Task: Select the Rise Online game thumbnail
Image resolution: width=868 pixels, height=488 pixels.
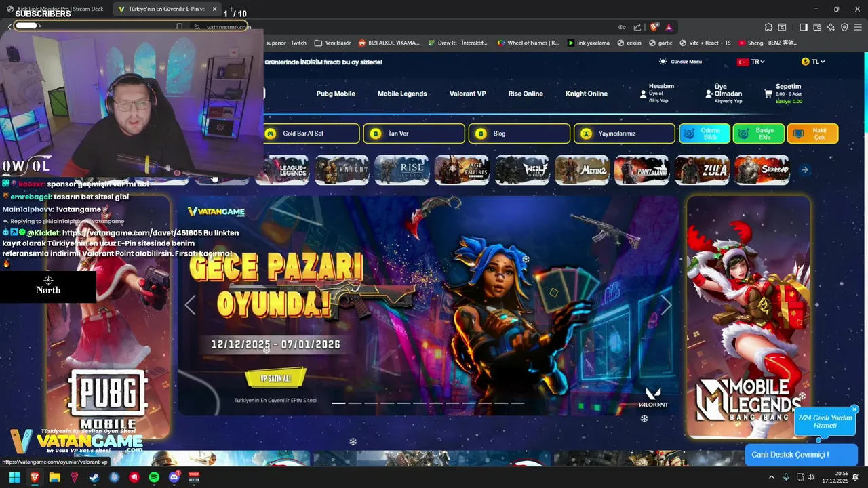Action: tap(401, 170)
